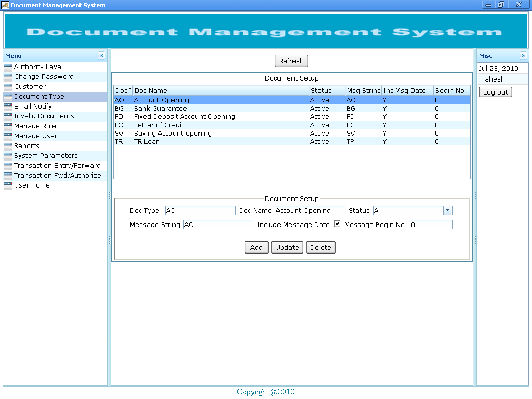Click the Reports menu icon

8,145
